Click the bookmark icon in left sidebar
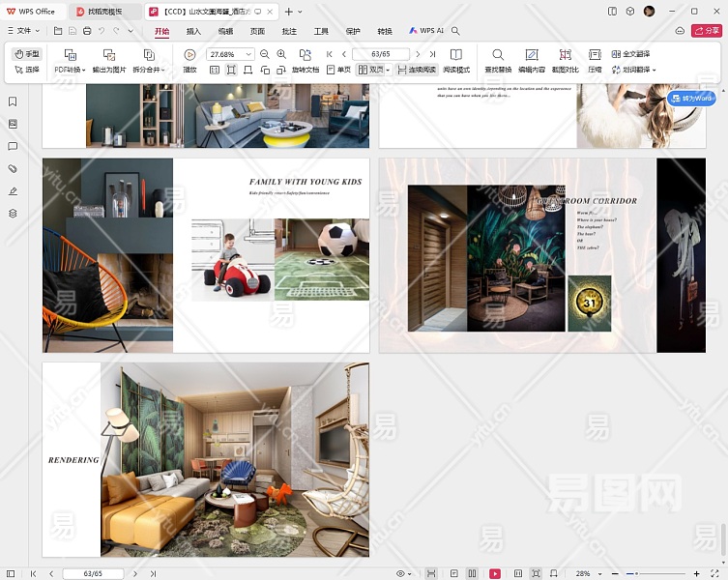Viewport: 728px width, 580px height. click(x=13, y=101)
